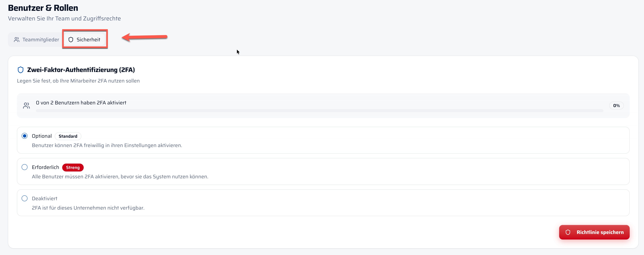Click the 2FA adoption progress bar
644x255 pixels.
coord(320,111)
